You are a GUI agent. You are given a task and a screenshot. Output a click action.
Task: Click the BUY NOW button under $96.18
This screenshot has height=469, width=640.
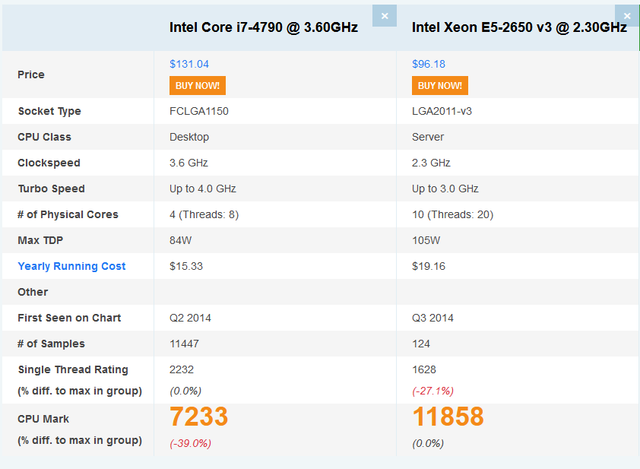point(440,86)
